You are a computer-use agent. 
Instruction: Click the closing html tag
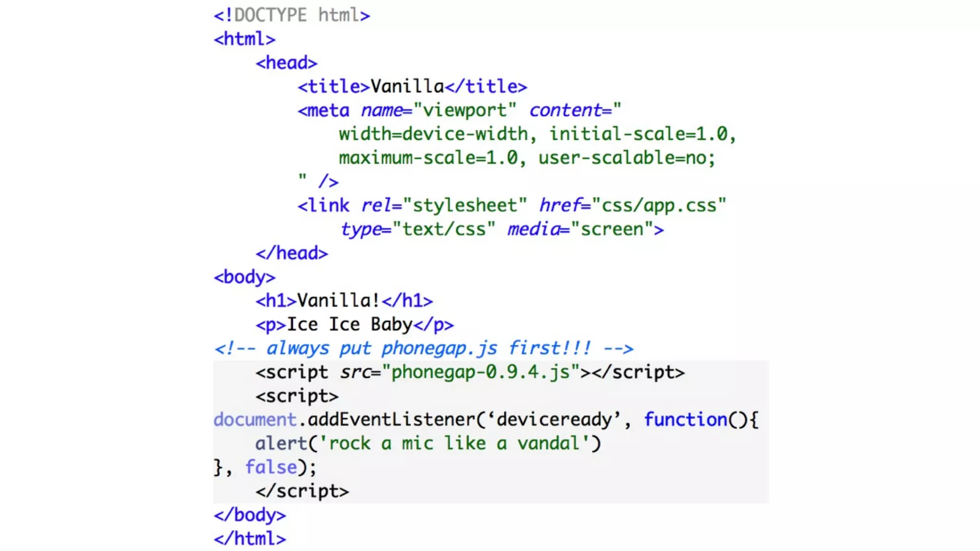[x=250, y=539]
